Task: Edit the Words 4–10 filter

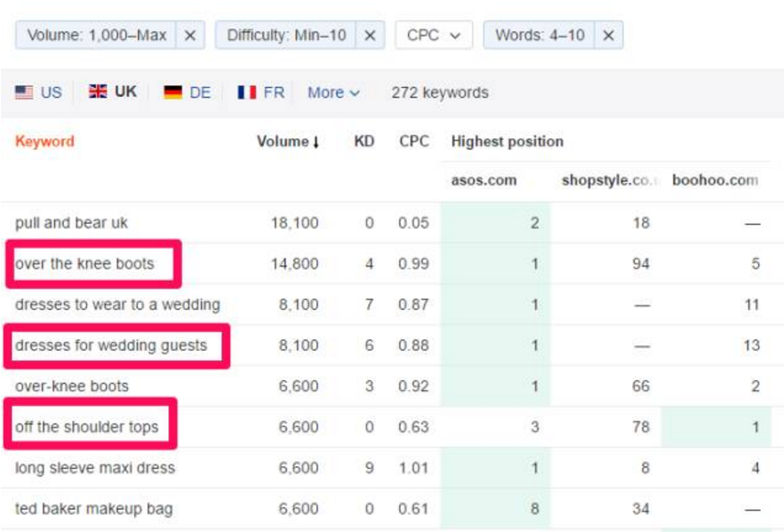Action: pos(540,36)
